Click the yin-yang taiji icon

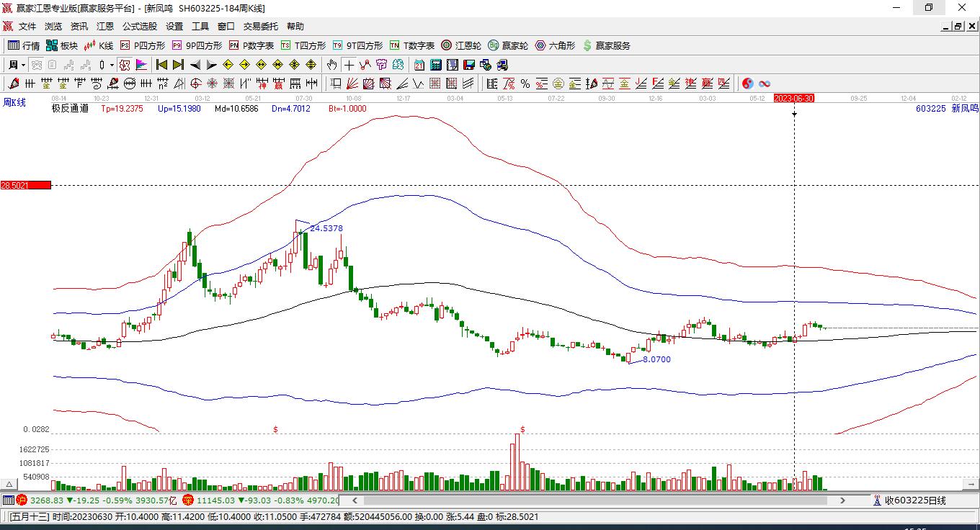pyautogui.click(x=748, y=84)
